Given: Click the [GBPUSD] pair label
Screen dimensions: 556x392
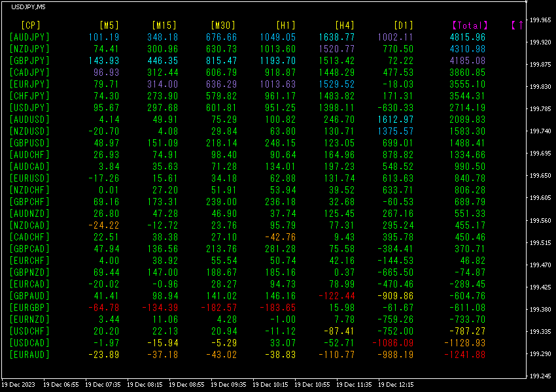Looking at the screenshot, I should pyautogui.click(x=29, y=143).
